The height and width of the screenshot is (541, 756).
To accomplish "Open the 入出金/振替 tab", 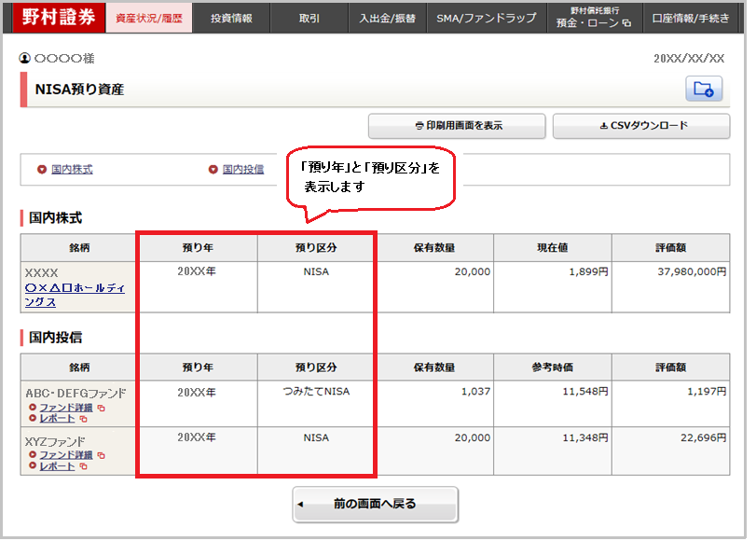I will coord(388,18).
